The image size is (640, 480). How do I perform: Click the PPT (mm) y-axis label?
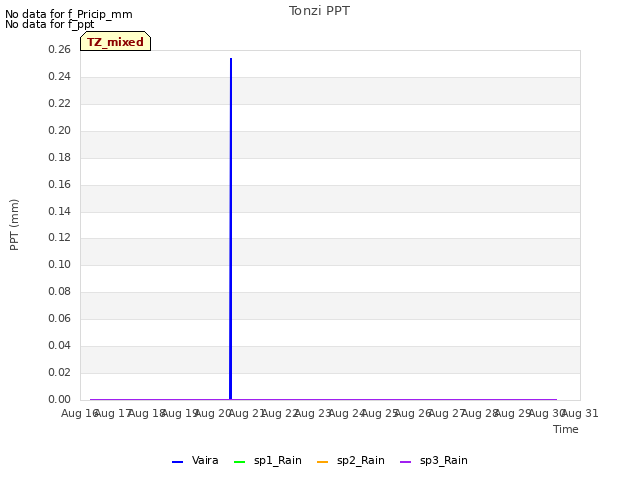pos(14,224)
